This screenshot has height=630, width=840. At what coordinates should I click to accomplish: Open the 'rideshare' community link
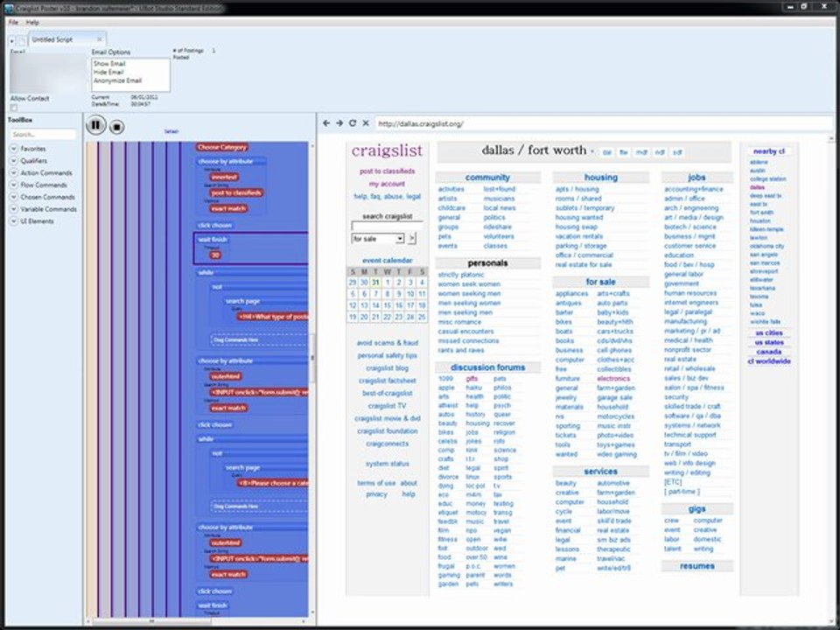point(497,227)
